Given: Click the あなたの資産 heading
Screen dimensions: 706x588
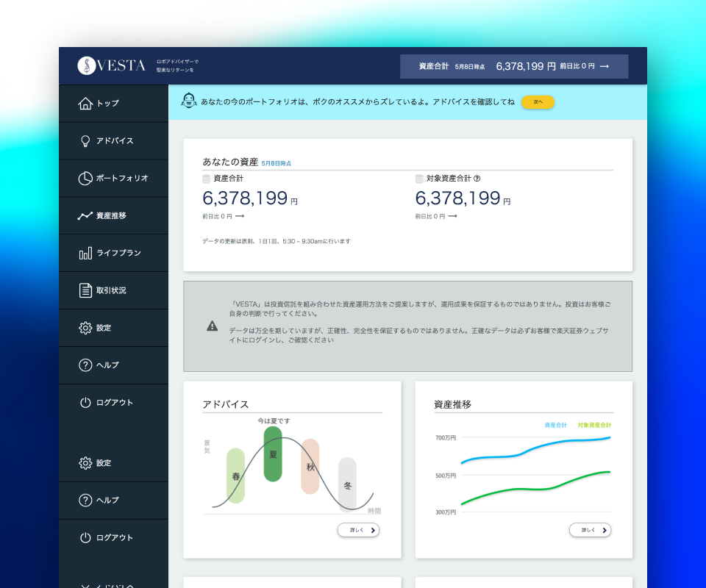Looking at the screenshot, I should click(230, 162).
